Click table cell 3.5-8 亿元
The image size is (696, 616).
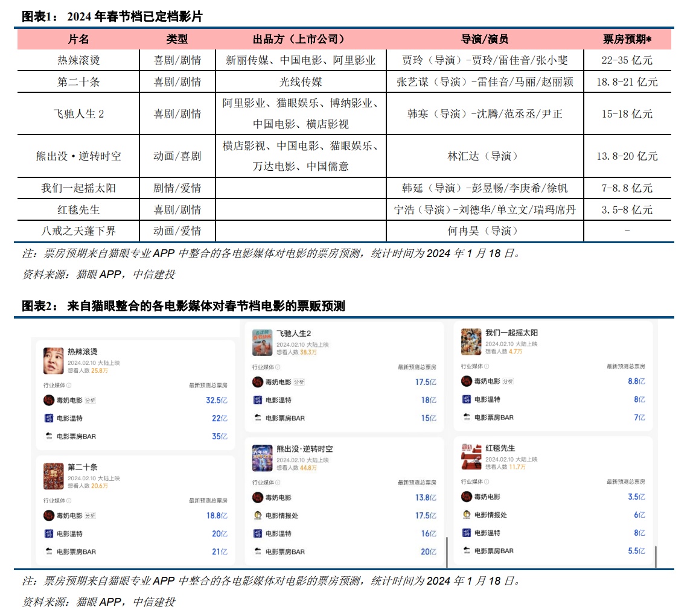(x=627, y=209)
